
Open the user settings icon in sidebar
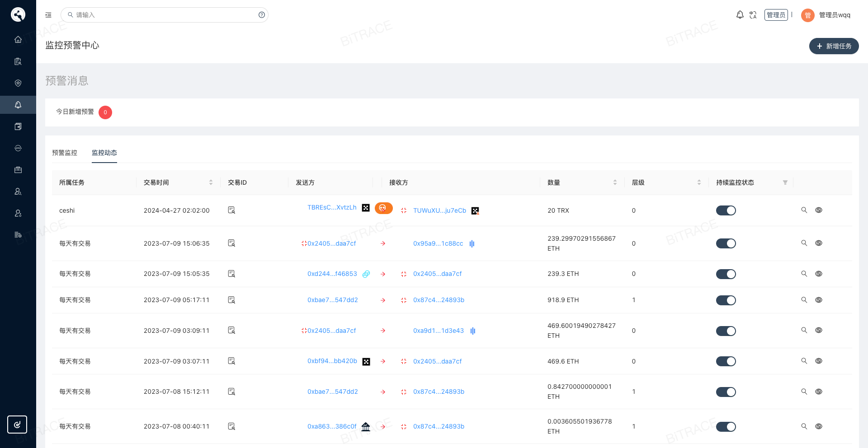[18, 213]
